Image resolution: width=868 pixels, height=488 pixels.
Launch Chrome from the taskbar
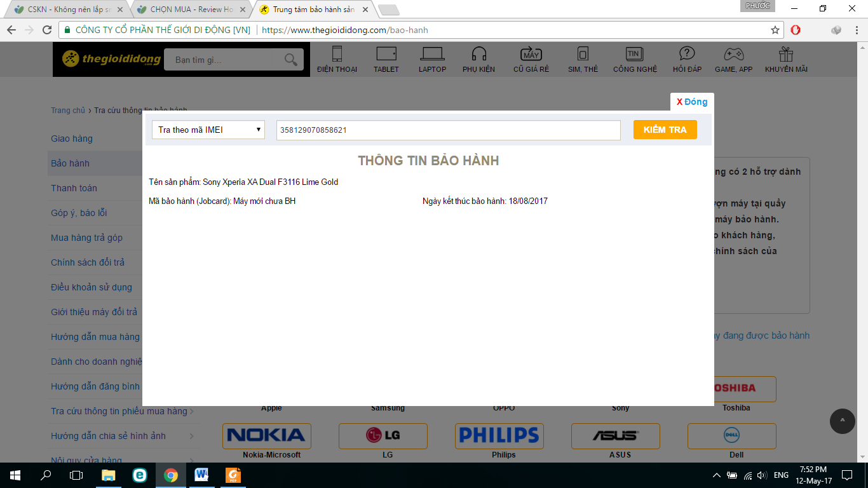click(170, 475)
